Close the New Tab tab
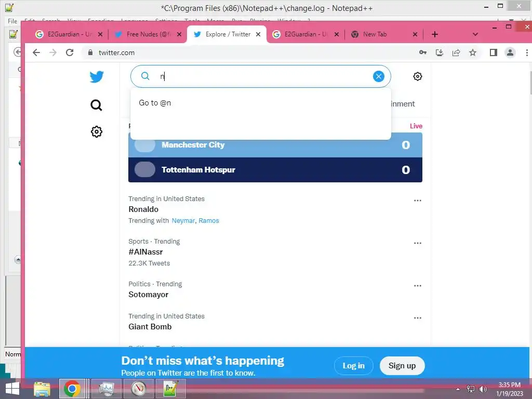The image size is (532, 399). coord(415,34)
